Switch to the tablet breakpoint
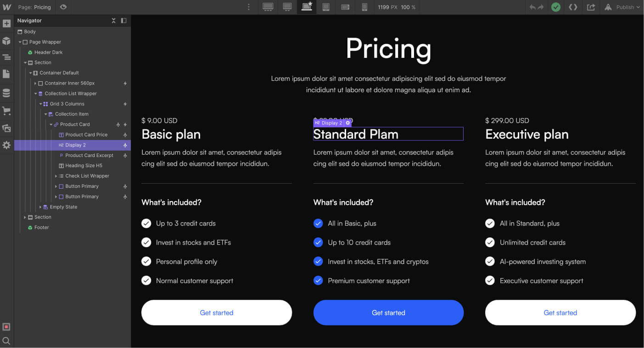Screen dimensions: 644x348 pyautogui.click(x=326, y=7)
